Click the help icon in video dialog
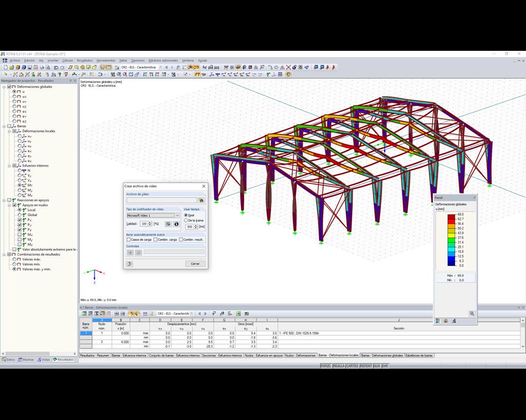Screen dimensions: 526x420 click(x=129, y=264)
